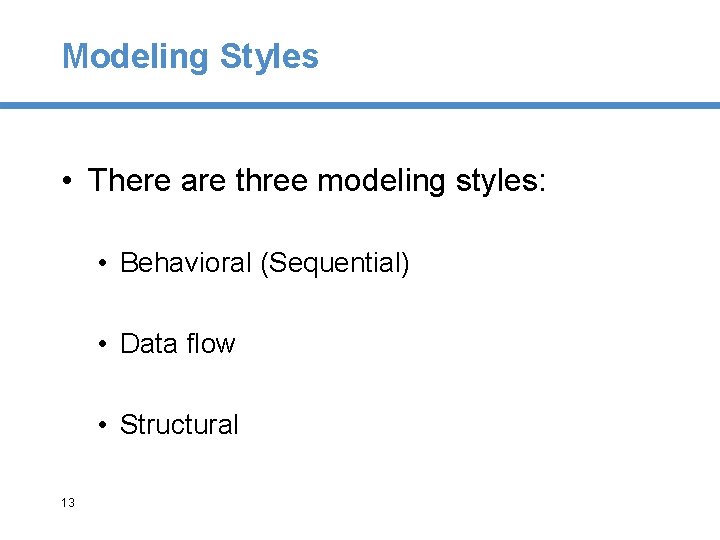720x540 pixels.
Task: Click the bullet dot before 'Behavioral'
Action: [102, 263]
